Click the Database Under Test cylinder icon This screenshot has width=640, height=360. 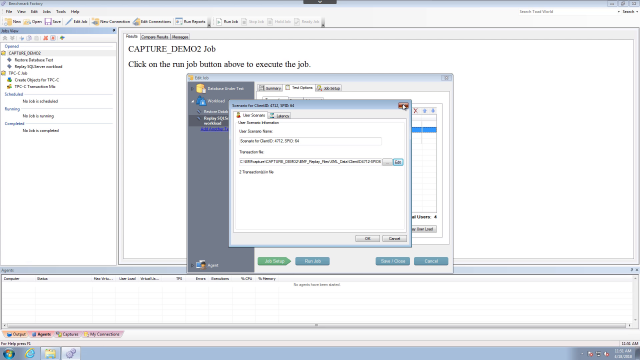200,88
